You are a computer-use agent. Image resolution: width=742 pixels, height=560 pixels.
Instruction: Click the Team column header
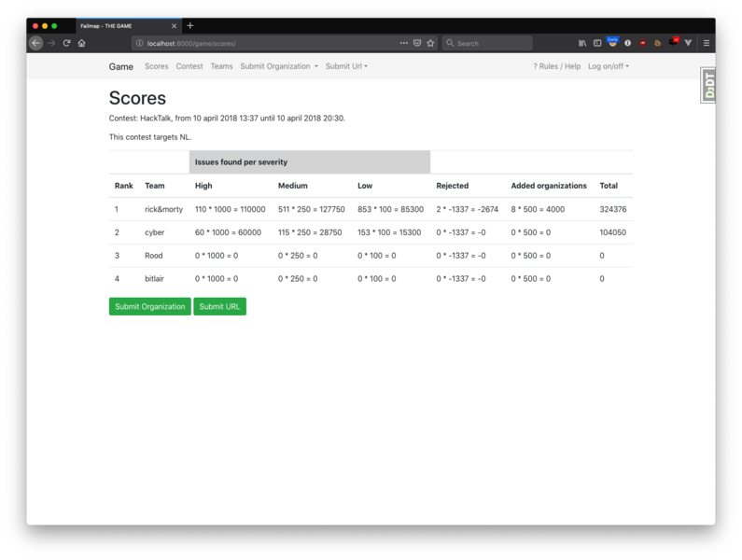click(155, 186)
